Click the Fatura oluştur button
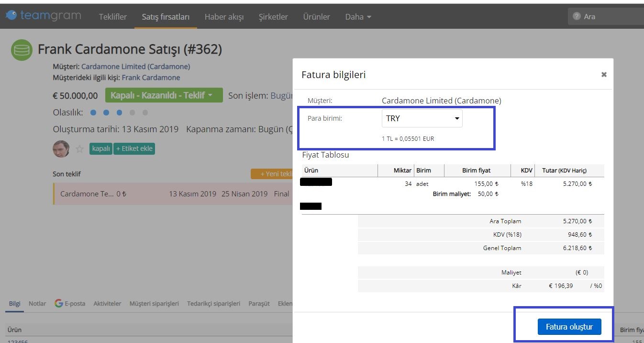 click(x=569, y=327)
